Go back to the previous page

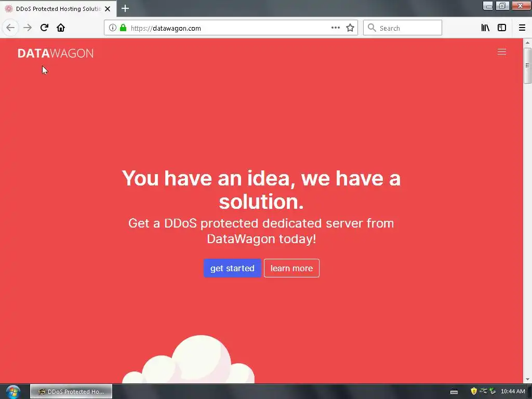point(10,28)
